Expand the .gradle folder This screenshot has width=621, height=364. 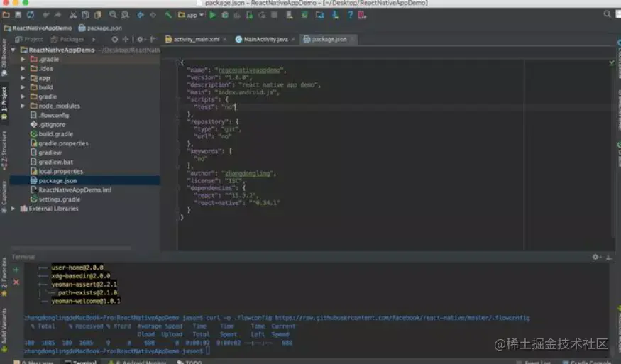(23, 59)
